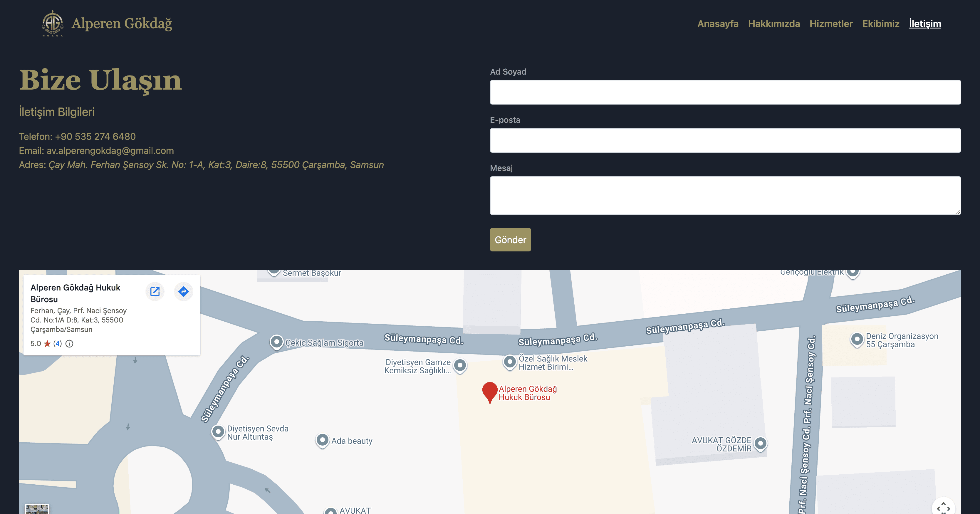Click the Alperen Gökdağ Hukuk logo emblem
980x514 pixels.
tap(53, 23)
